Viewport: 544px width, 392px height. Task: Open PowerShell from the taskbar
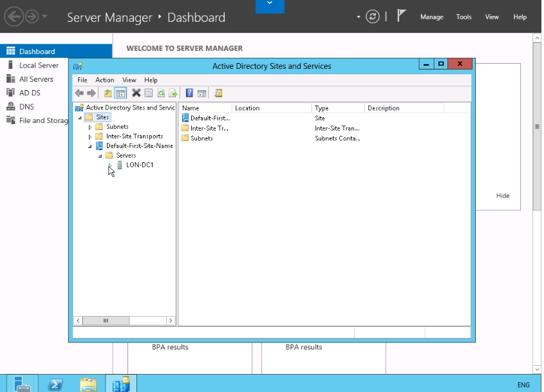click(x=55, y=384)
